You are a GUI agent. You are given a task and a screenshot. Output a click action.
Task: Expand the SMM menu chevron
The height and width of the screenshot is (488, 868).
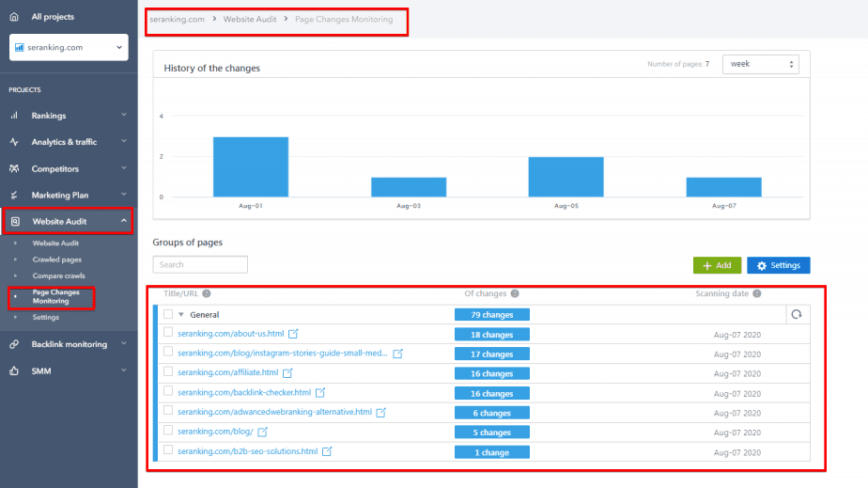tap(123, 370)
